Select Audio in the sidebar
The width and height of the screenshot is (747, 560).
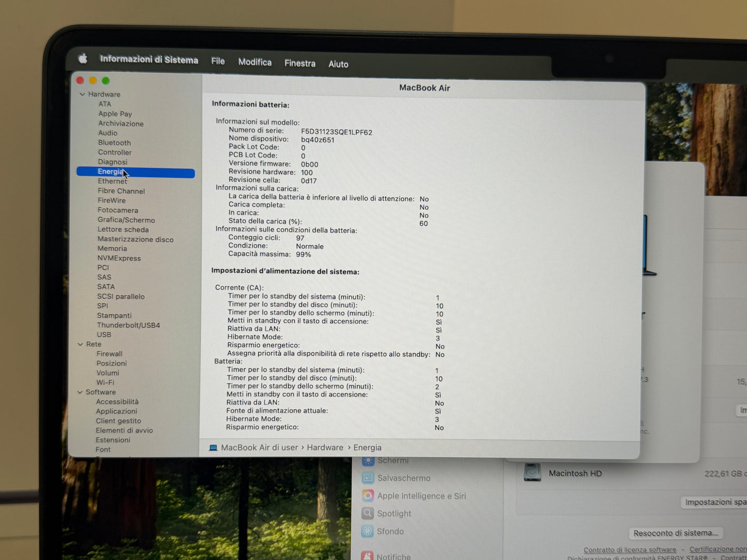pos(108,133)
